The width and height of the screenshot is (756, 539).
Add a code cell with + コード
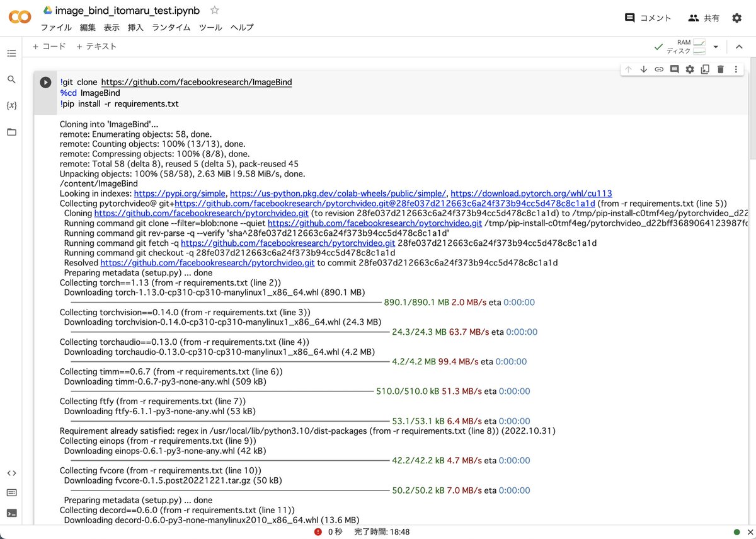pos(49,47)
